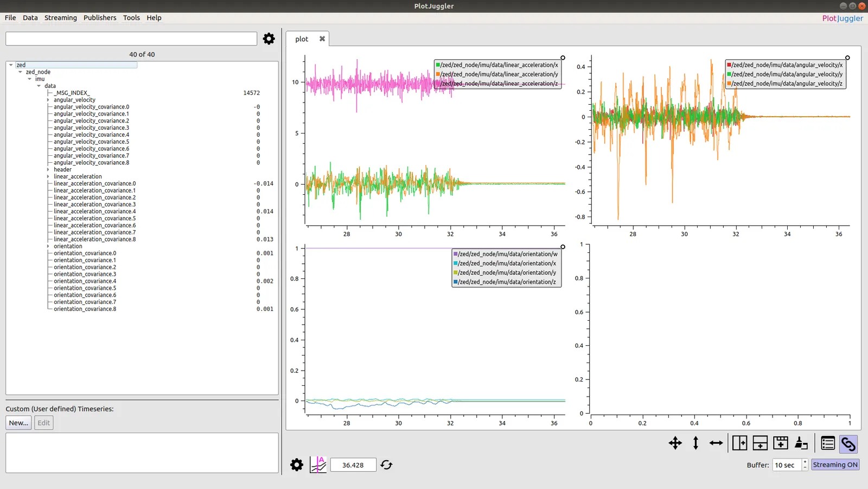Collapse the zed tree node
The width and height of the screenshot is (868, 489).
[x=11, y=65]
